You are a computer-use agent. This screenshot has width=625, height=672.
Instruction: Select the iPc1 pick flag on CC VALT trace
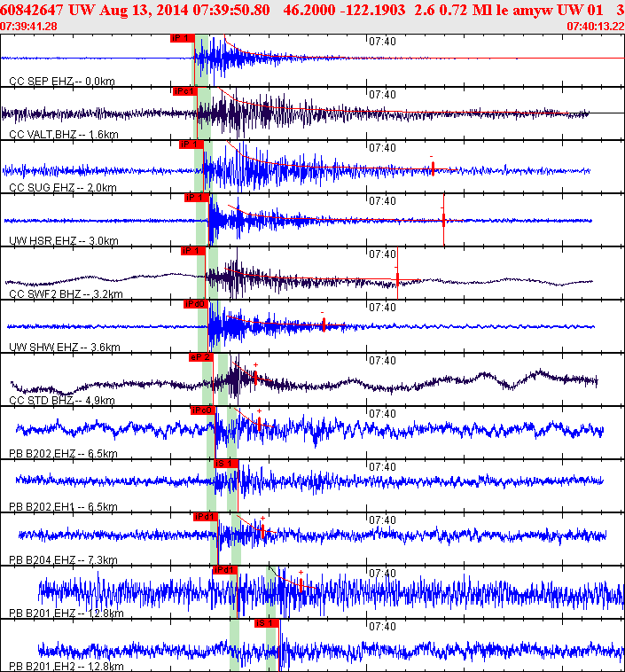tap(184, 91)
